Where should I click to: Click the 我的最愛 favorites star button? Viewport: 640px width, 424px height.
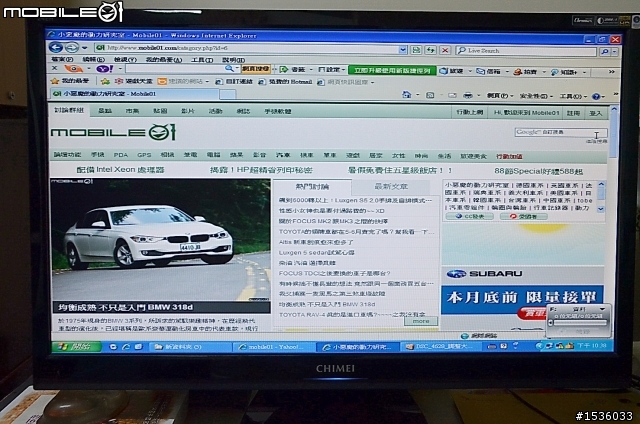pyautogui.click(x=69, y=81)
